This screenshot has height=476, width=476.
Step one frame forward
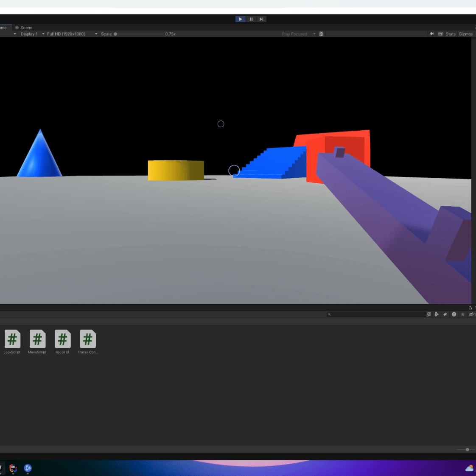pyautogui.click(x=261, y=19)
